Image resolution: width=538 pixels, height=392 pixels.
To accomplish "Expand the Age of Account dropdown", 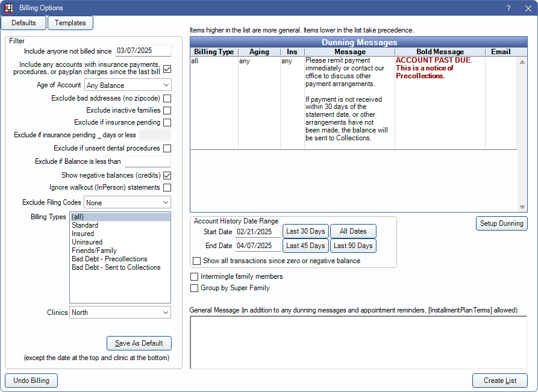I will pos(128,86).
